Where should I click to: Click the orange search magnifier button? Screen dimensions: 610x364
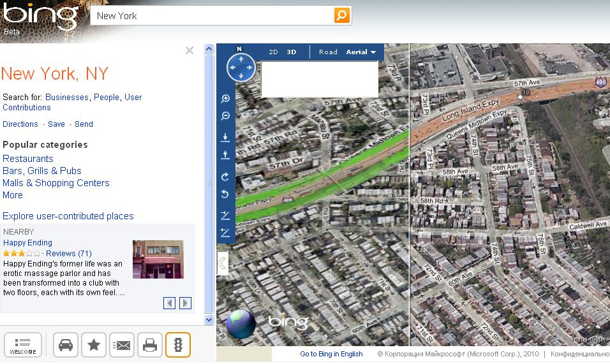[x=341, y=15]
